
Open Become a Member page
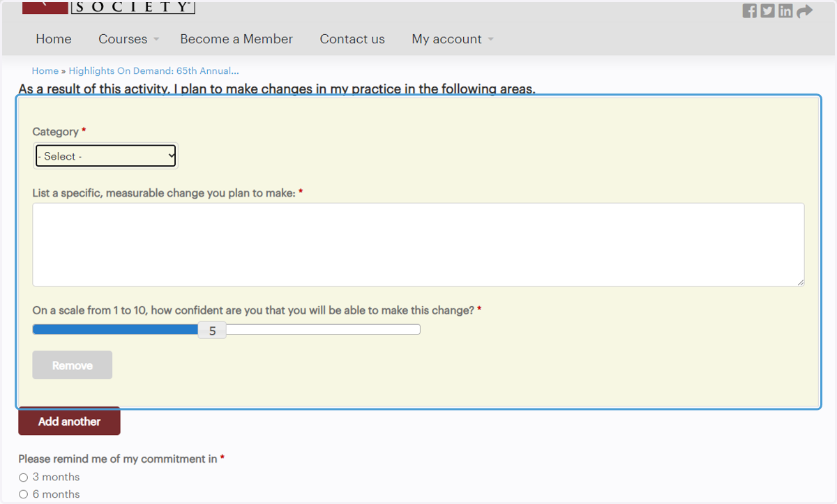coord(236,39)
